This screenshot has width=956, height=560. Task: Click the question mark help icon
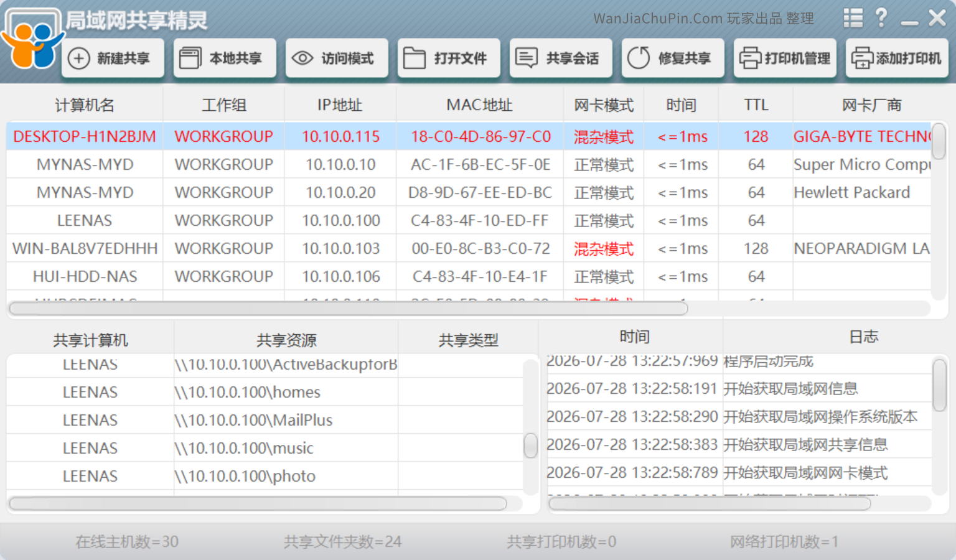[881, 18]
